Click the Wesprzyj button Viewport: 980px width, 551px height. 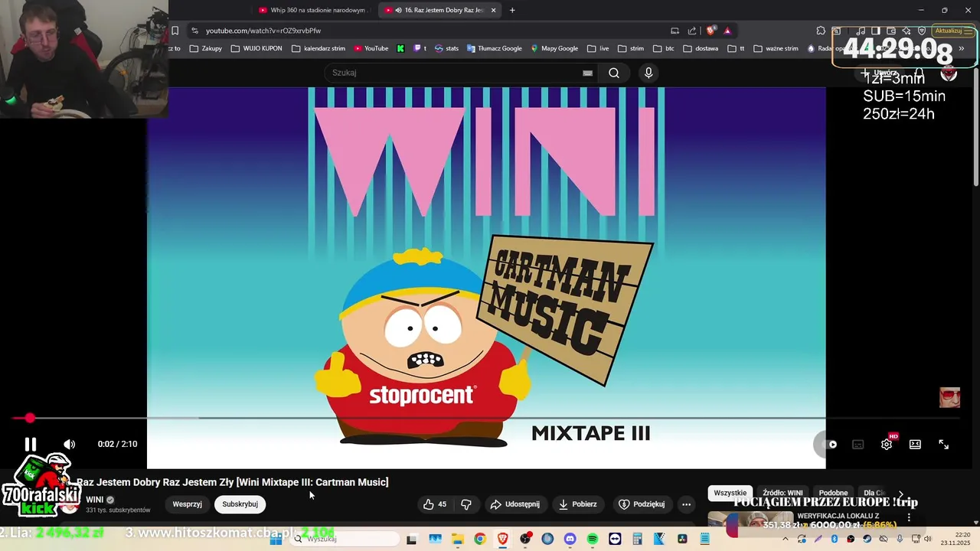click(x=188, y=504)
